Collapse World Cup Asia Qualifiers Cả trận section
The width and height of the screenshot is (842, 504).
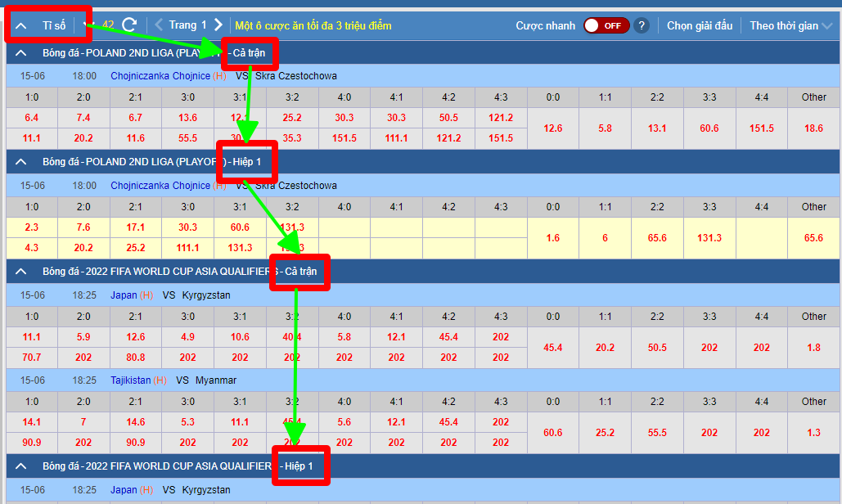[x=21, y=271]
